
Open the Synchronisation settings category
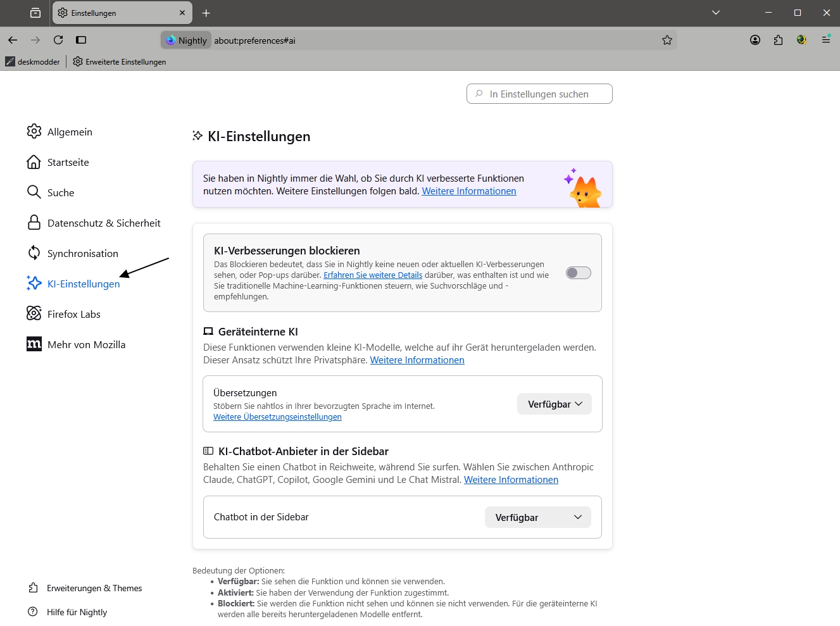pos(82,253)
